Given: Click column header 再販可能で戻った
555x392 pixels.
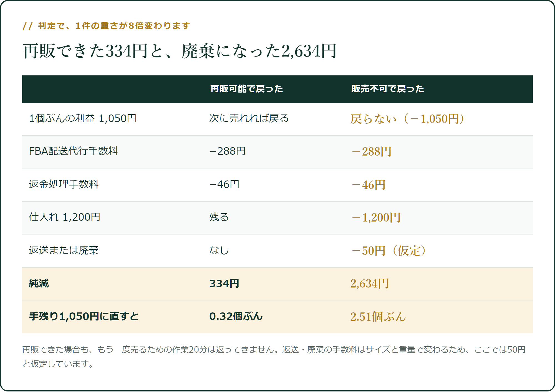Looking at the screenshot, I should 246,89.
